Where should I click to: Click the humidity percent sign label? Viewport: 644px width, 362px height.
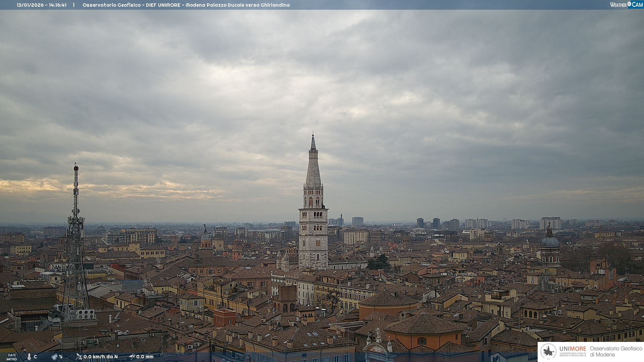click(x=61, y=357)
